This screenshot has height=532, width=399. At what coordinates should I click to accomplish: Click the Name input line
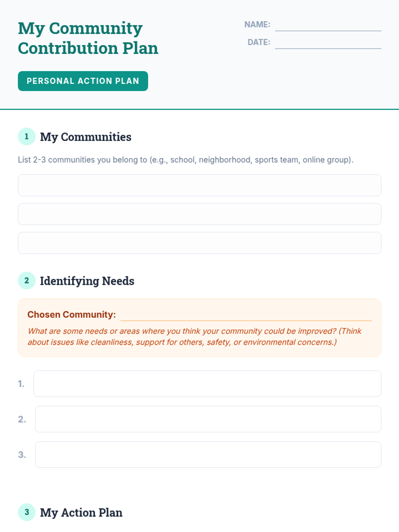point(328,25)
